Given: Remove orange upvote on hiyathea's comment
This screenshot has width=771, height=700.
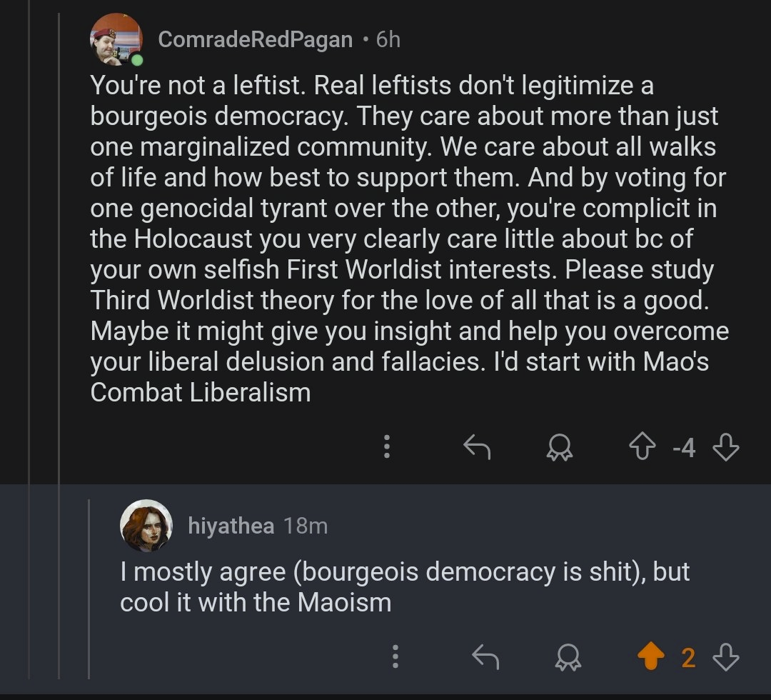Looking at the screenshot, I should pos(650,657).
